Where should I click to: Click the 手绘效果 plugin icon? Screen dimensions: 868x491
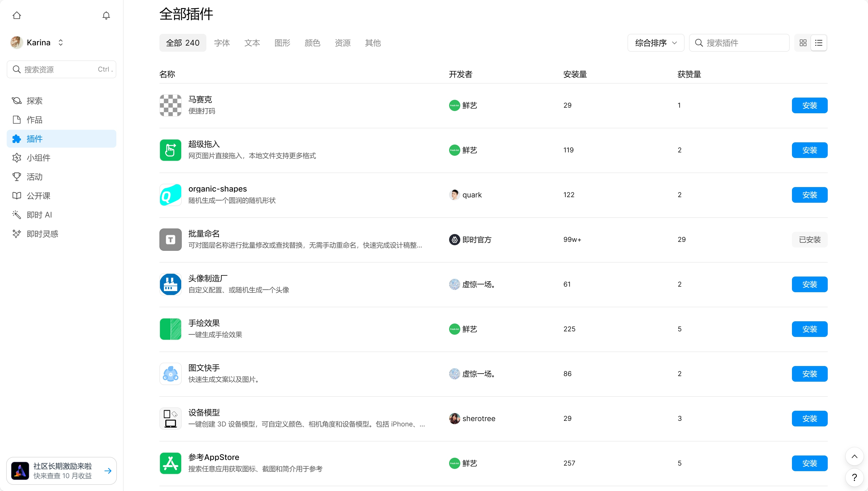click(170, 329)
